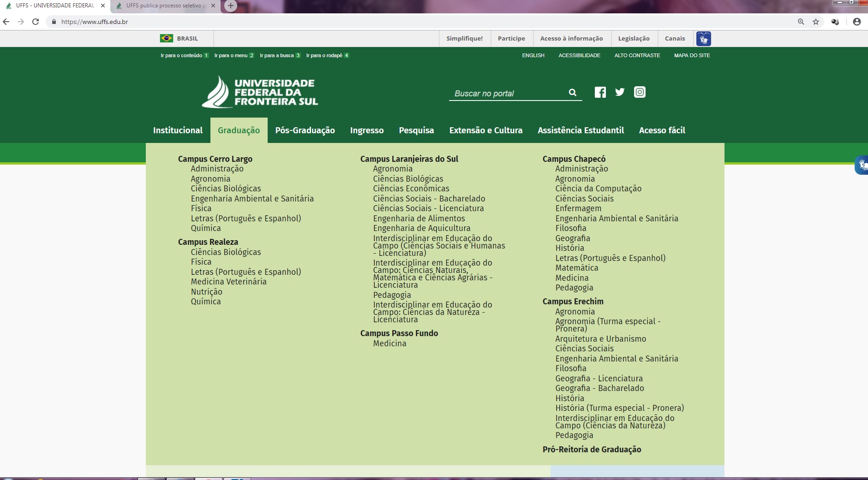
Task: Click Ir para o conteúdo shortcut
Action: point(184,55)
